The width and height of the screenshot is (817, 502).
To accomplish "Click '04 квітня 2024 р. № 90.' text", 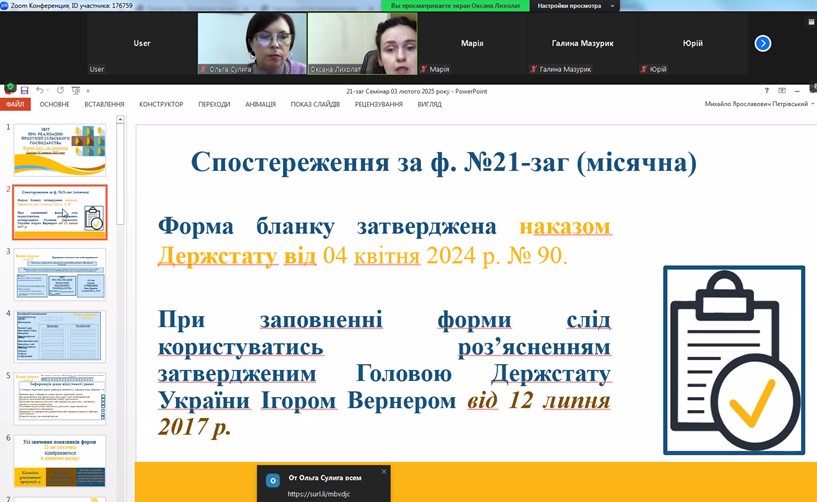I will pyautogui.click(x=445, y=255).
